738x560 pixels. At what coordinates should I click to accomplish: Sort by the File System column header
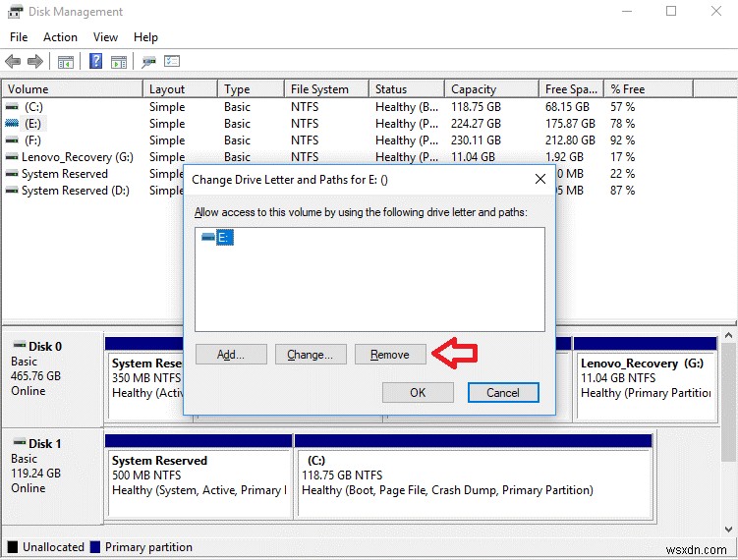(x=326, y=89)
